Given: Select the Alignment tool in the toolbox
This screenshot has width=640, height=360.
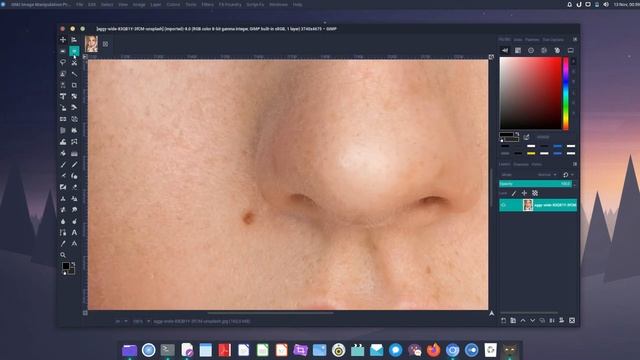Looking at the screenshot, I should 74,40.
